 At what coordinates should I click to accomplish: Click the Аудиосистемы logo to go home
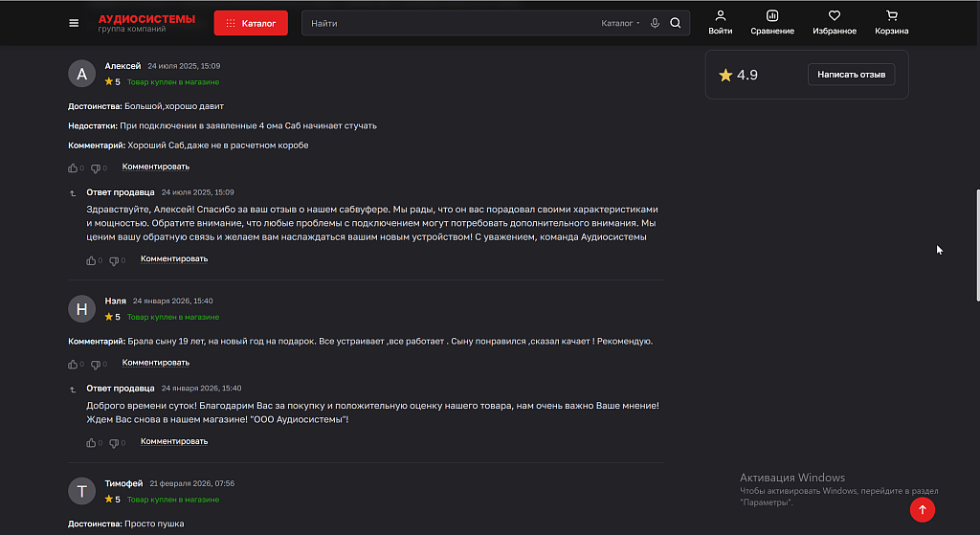[x=146, y=23]
